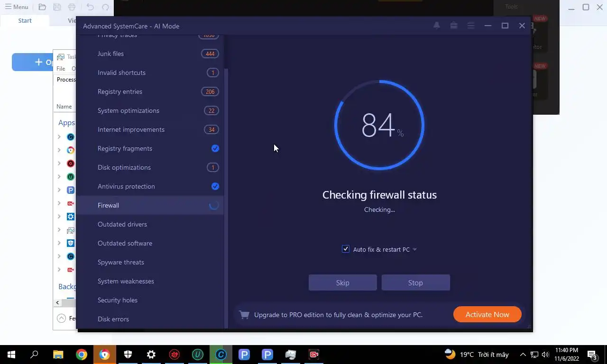Viewport: 607px width, 364px height.
Task: Click the Skip button
Action: (342, 282)
